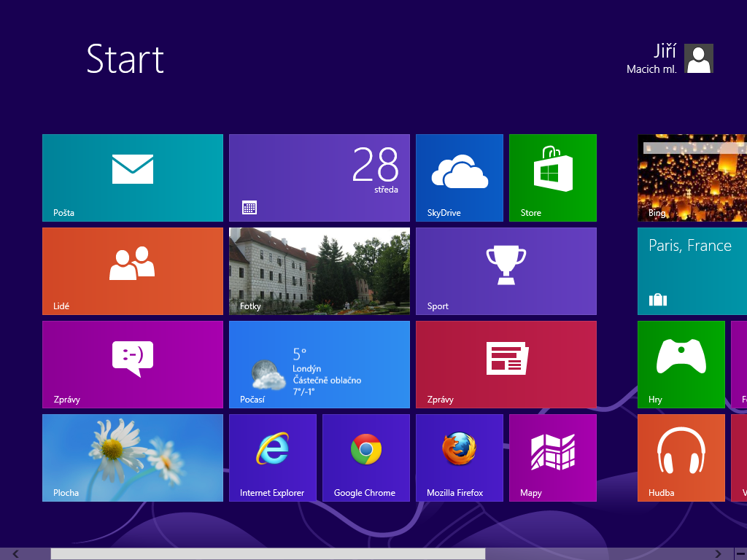
Task: Click the Start heading text
Action: coord(125,59)
